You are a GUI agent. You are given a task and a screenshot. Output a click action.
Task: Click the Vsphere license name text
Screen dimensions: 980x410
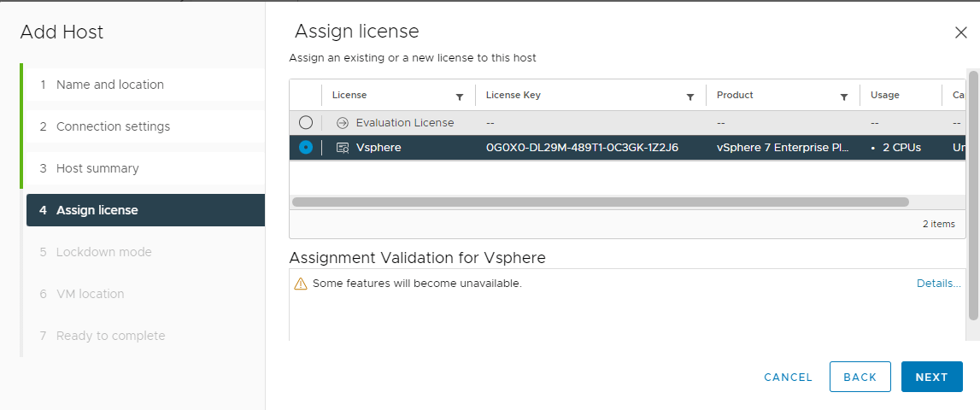point(379,148)
